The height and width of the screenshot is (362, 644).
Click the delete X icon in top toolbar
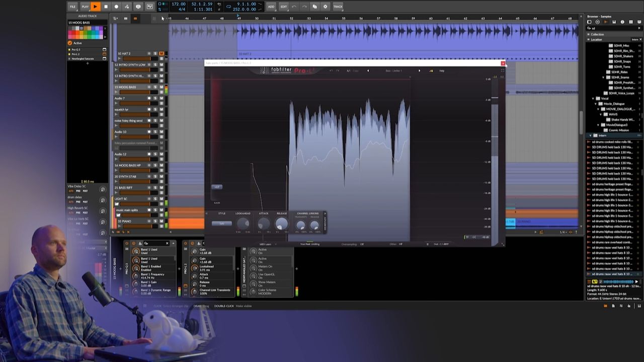[x=325, y=7]
